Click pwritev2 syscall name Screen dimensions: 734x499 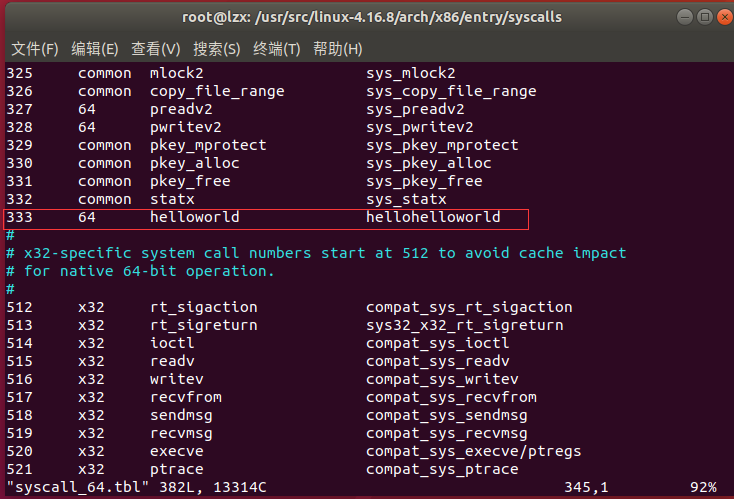[186, 127]
